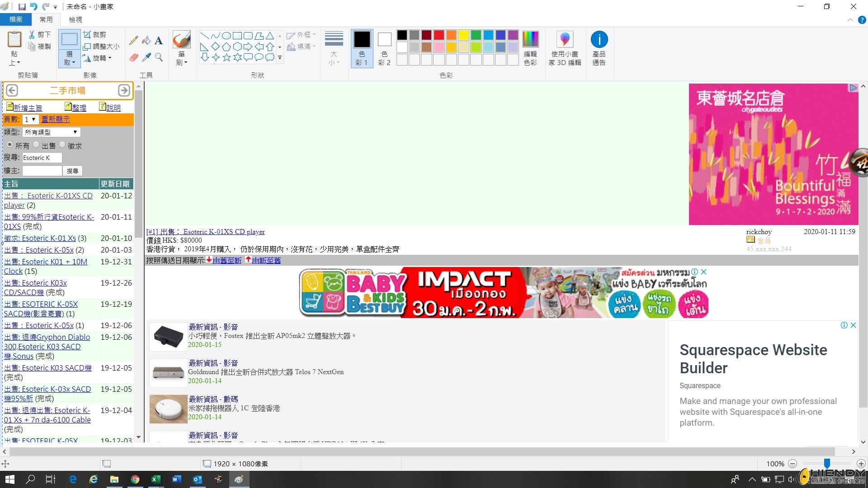
Task: Choose the curve shape
Action: pyautogui.click(x=215, y=36)
